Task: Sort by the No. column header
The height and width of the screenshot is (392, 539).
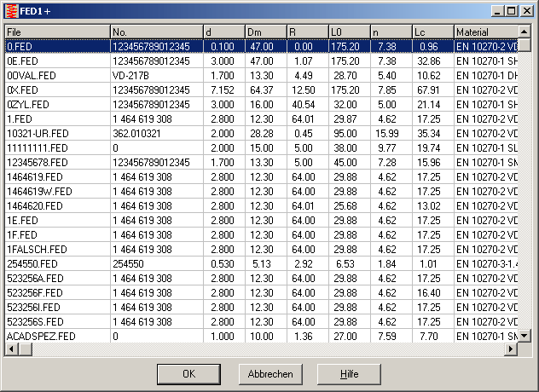Action: point(156,32)
